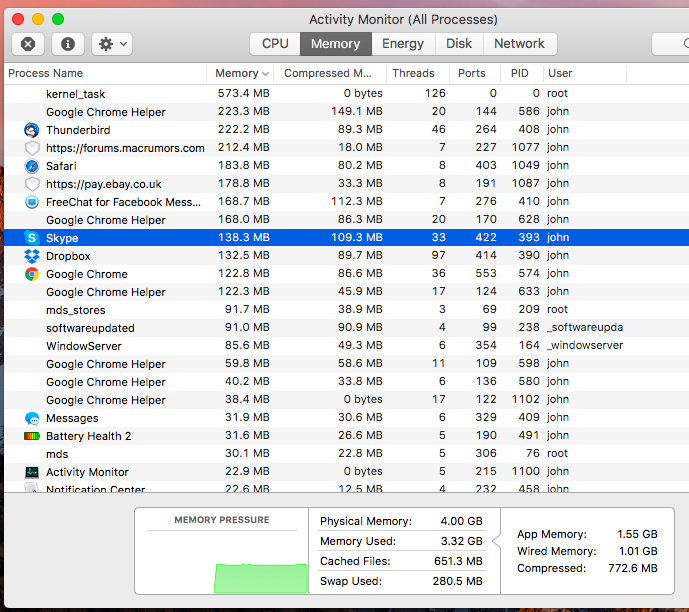Sort by Process Name column header
The width and height of the screenshot is (689, 612).
click(105, 73)
